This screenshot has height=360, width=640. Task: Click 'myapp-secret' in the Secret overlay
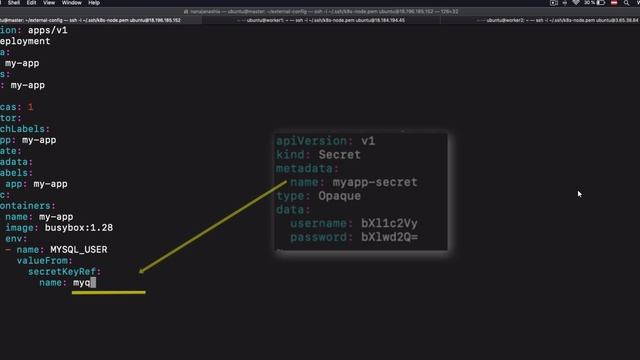click(375, 182)
